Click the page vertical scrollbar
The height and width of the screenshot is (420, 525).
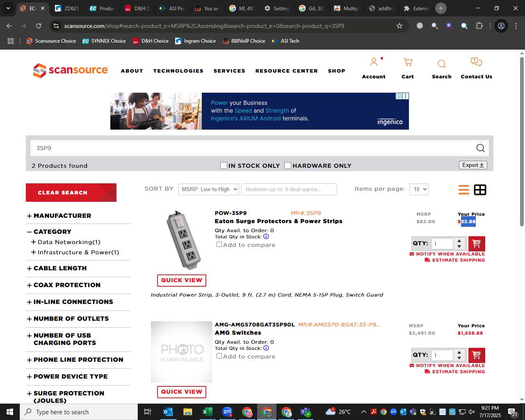(x=522, y=141)
